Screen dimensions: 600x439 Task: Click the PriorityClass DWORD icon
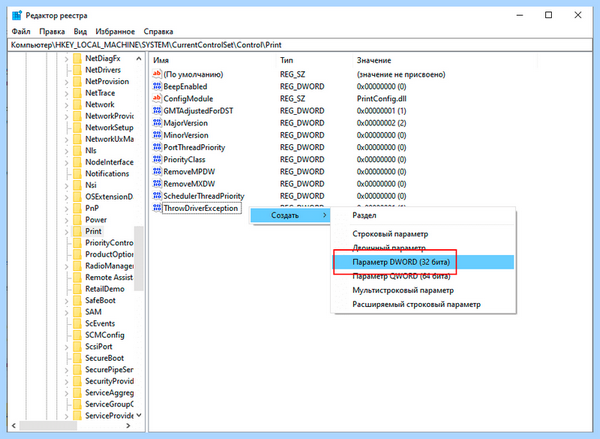tap(157, 159)
